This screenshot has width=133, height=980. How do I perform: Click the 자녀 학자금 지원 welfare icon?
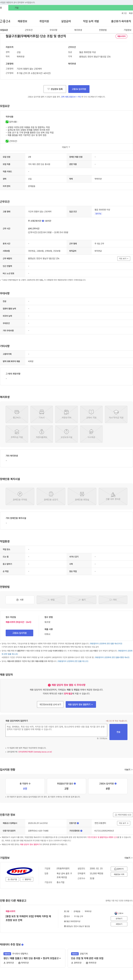[116, 414]
